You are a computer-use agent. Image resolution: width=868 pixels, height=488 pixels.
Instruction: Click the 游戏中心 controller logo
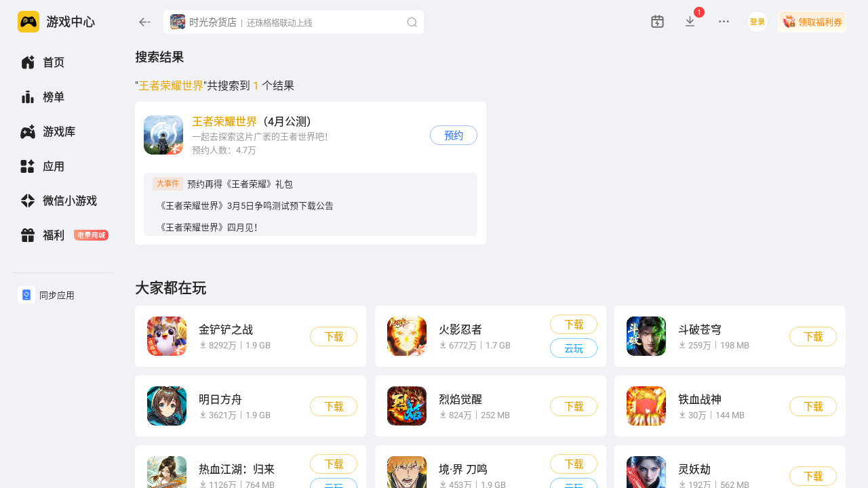28,22
